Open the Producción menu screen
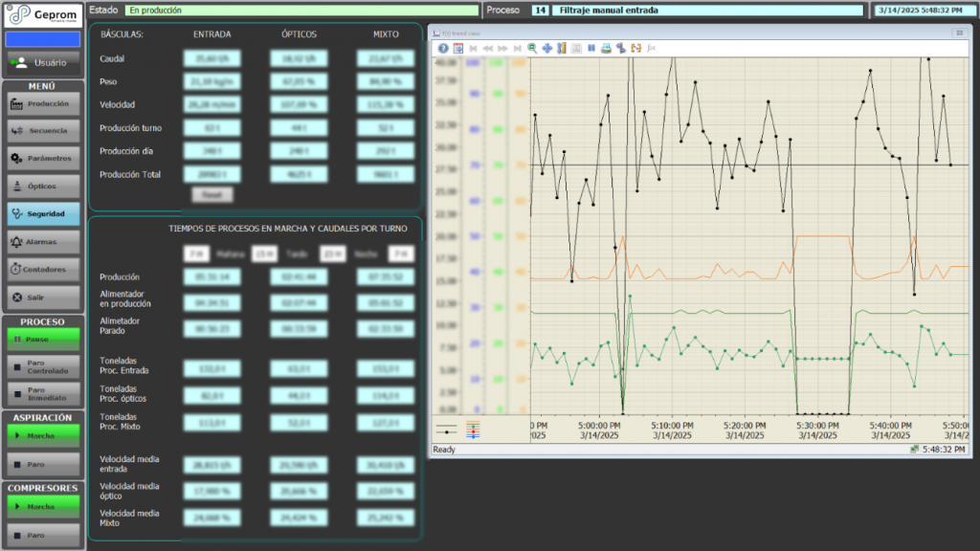Image resolution: width=980 pixels, height=551 pixels. [43, 103]
